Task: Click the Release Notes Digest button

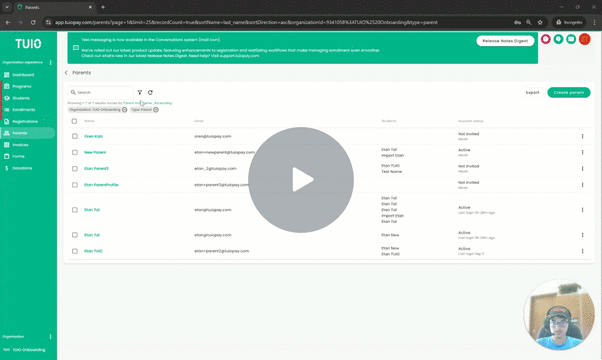Action: (x=505, y=41)
